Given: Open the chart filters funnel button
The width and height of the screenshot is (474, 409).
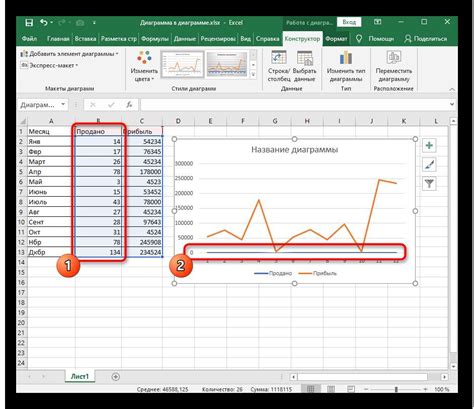Looking at the screenshot, I should click(429, 183).
